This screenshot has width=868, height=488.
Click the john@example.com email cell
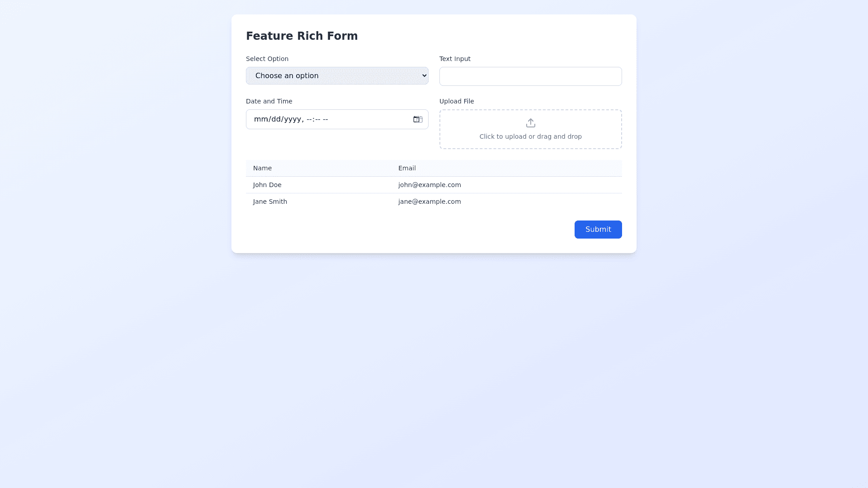(x=429, y=185)
